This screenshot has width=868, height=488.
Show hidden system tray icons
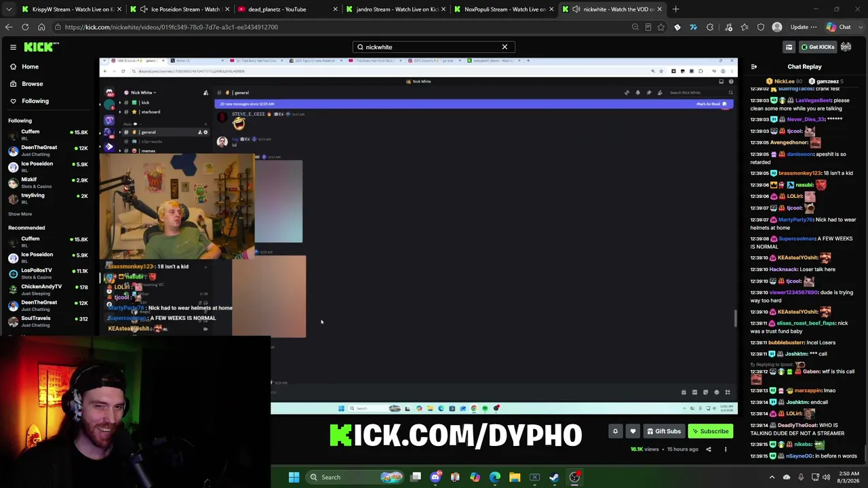tap(772, 477)
